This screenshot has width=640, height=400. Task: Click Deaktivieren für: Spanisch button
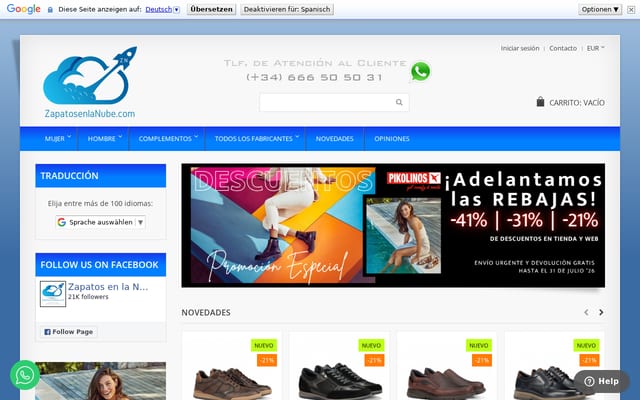pos(287,9)
